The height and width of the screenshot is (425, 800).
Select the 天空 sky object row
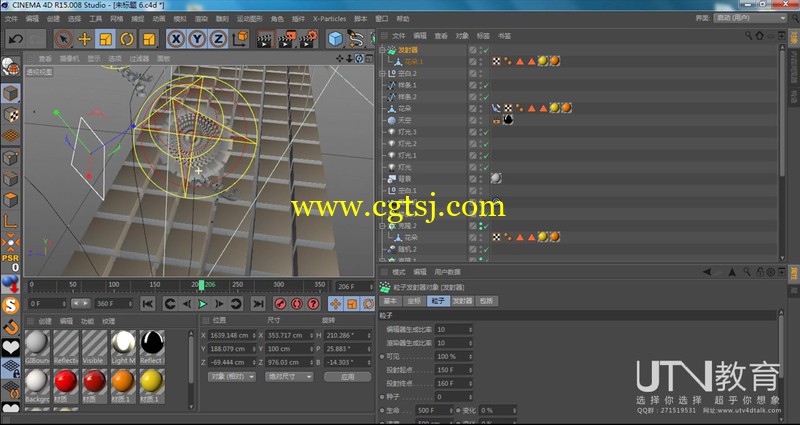click(x=405, y=120)
